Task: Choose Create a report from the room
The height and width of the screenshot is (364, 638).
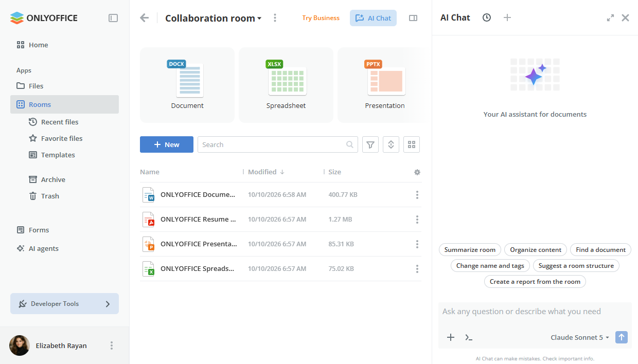Action: click(535, 282)
